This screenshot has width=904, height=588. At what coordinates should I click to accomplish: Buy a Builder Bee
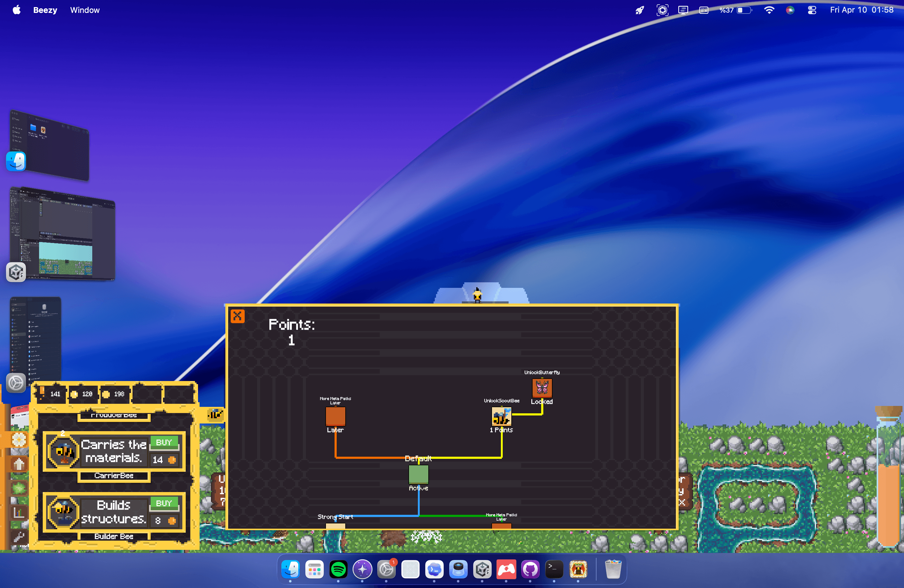pos(164,503)
